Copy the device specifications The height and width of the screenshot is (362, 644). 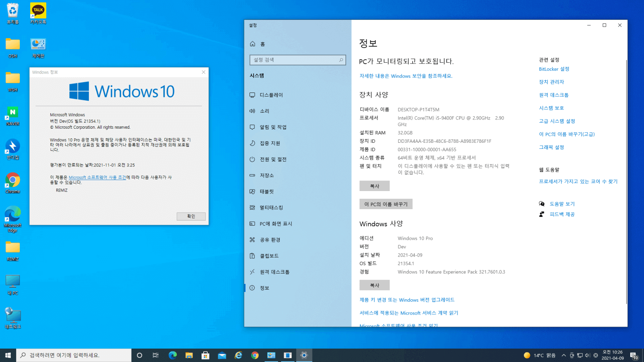pyautogui.click(x=374, y=186)
